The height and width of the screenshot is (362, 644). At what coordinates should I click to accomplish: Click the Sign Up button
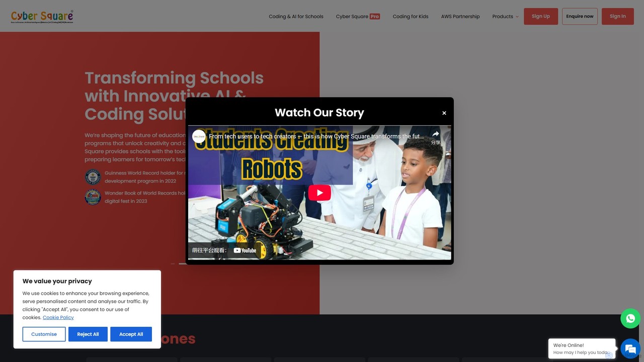(541, 16)
